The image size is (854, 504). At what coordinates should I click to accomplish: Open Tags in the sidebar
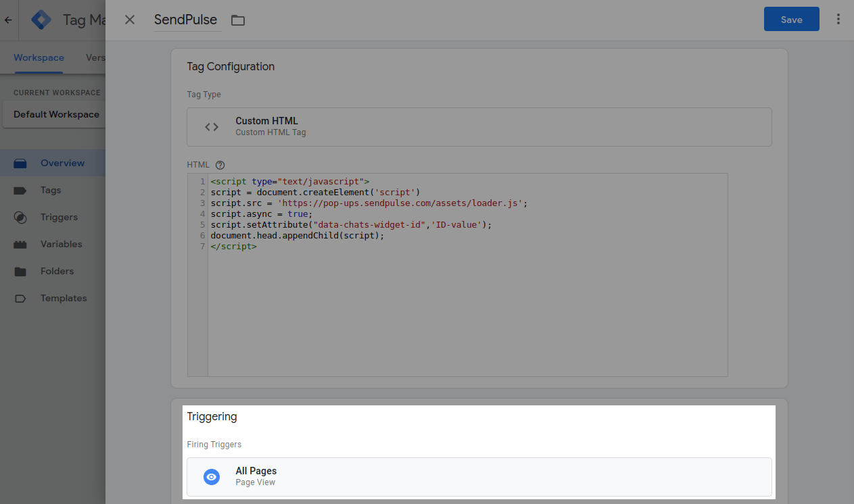pyautogui.click(x=51, y=190)
